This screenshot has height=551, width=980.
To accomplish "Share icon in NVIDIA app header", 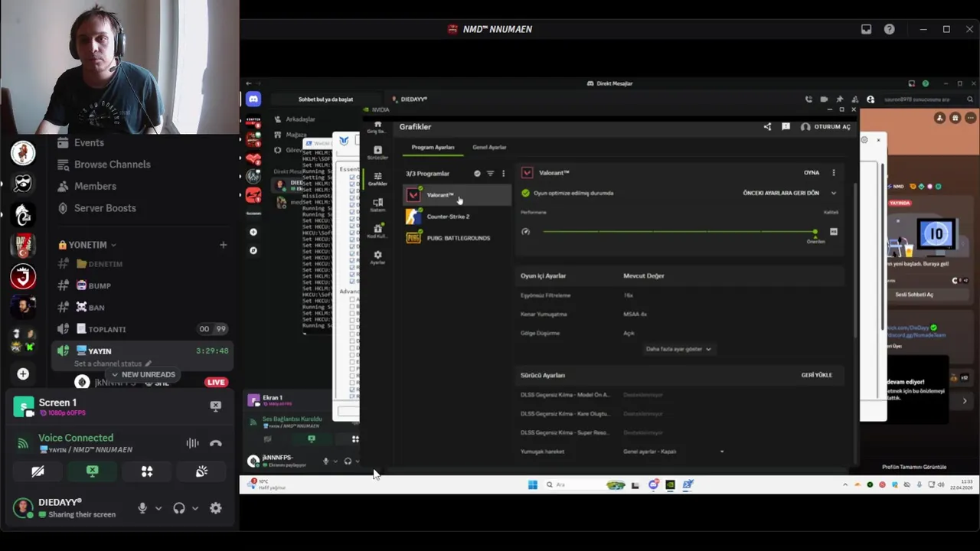I will click(x=767, y=127).
